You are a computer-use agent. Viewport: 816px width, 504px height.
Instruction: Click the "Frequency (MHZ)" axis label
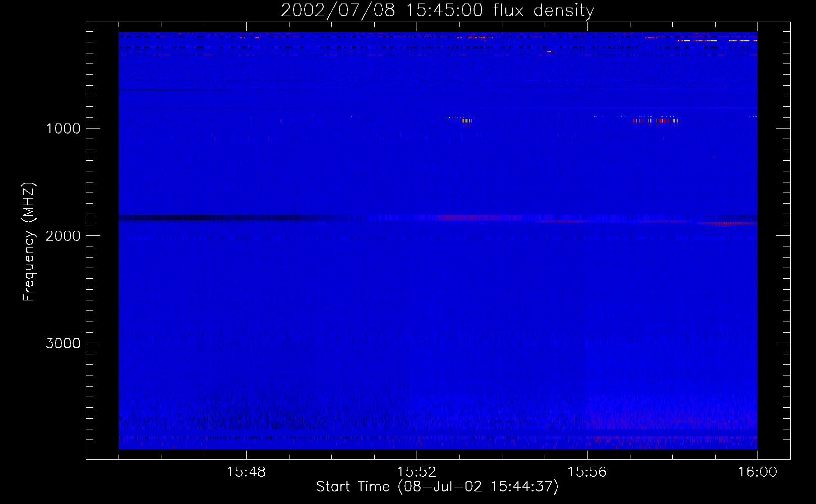(29, 241)
